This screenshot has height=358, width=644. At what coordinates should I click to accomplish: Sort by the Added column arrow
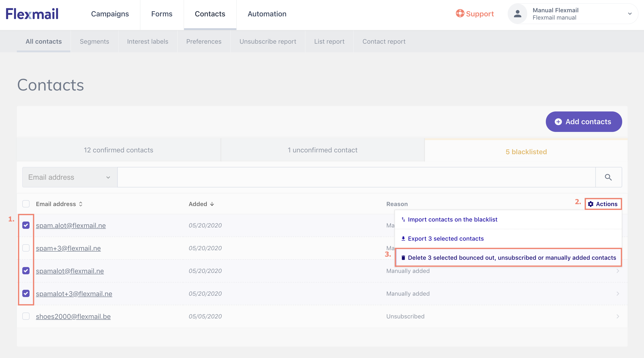(212, 204)
